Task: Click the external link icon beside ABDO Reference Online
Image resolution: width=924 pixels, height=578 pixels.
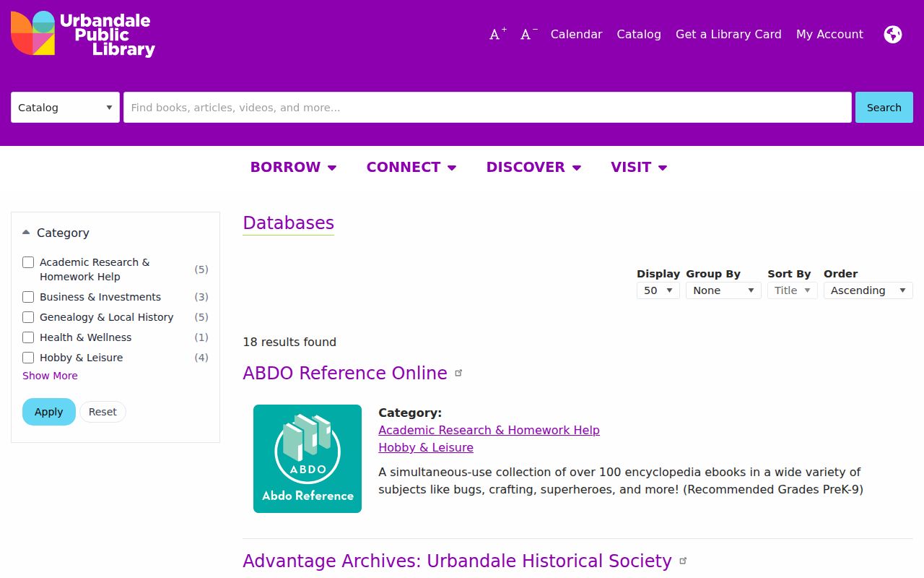Action: (x=458, y=373)
